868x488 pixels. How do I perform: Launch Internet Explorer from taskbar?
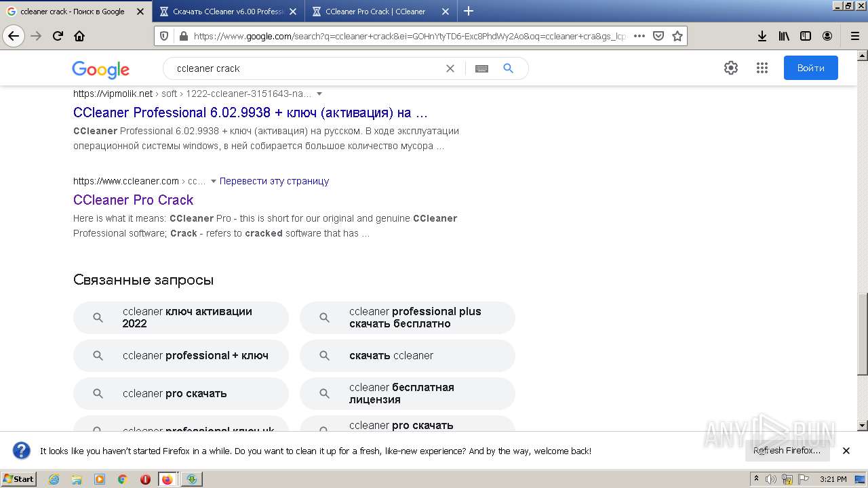(x=54, y=479)
